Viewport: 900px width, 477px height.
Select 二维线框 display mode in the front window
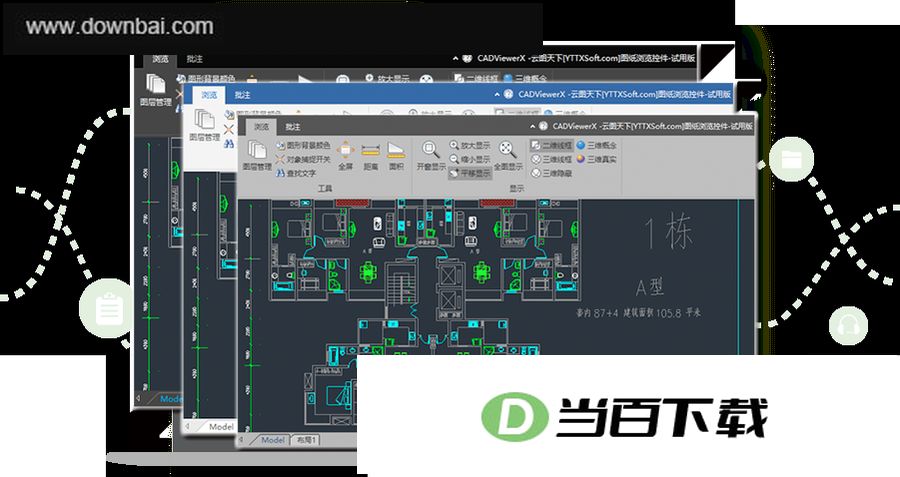click(552, 145)
